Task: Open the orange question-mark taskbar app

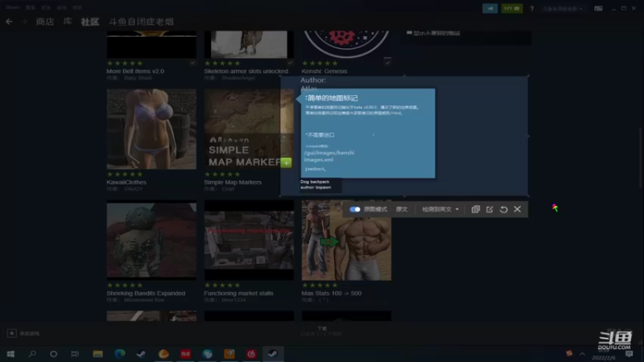Action: (229, 354)
